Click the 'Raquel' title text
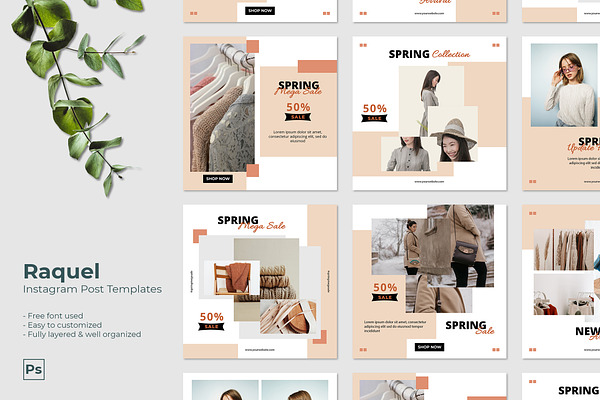600x400 pixels. point(62,271)
